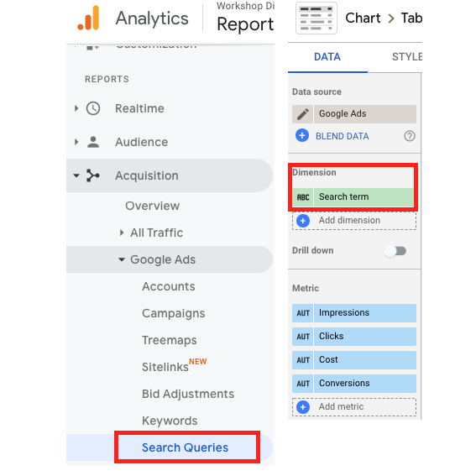Click the AUT icon next to Conversions
The height and width of the screenshot is (476, 476).
pos(303,384)
